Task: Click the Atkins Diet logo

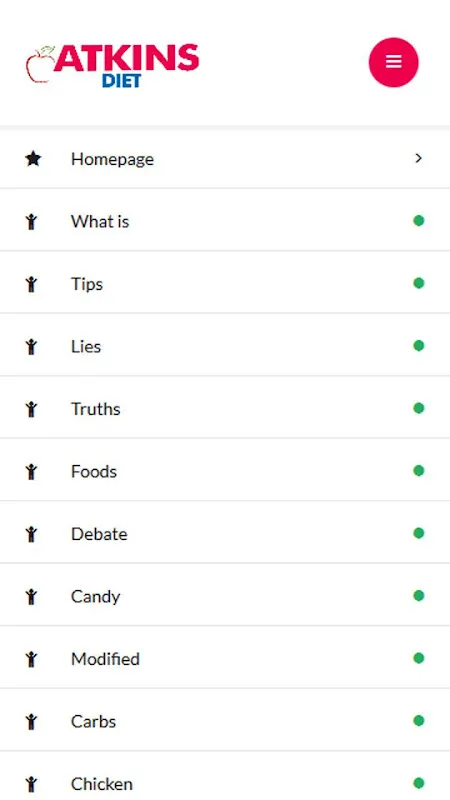Action: [x=112, y=66]
